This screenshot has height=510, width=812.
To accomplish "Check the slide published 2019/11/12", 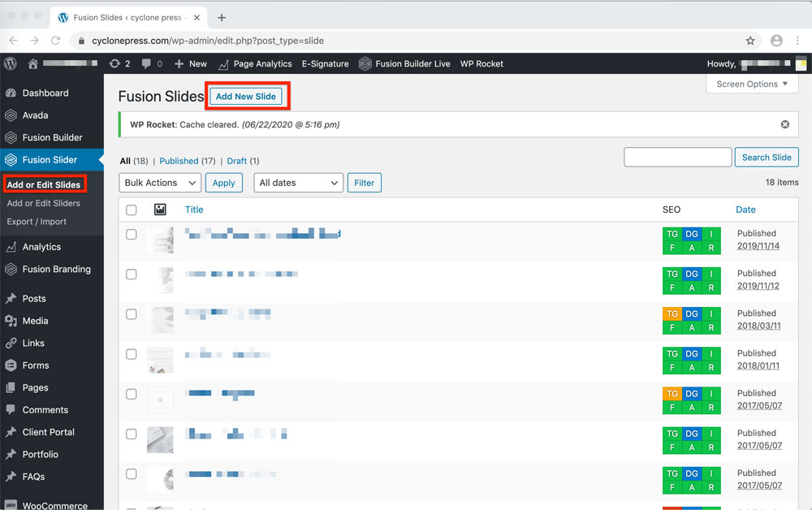I will pyautogui.click(x=132, y=274).
